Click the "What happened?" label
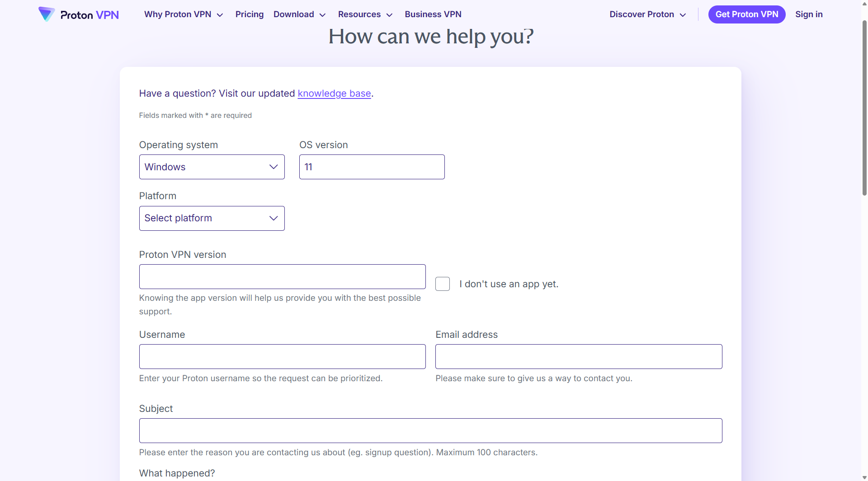The image size is (868, 481). pyautogui.click(x=177, y=473)
